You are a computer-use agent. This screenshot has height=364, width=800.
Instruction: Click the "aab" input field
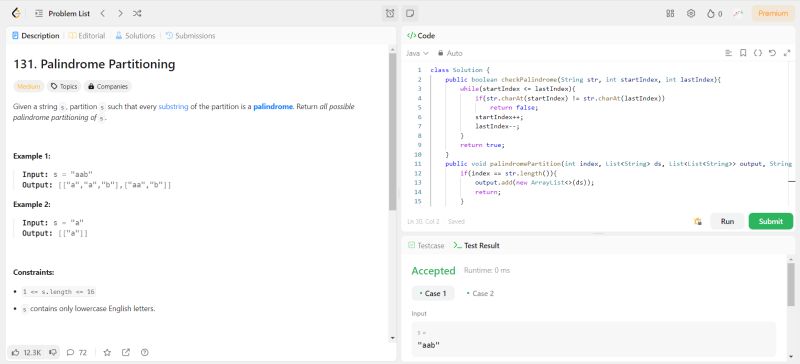[x=593, y=339]
